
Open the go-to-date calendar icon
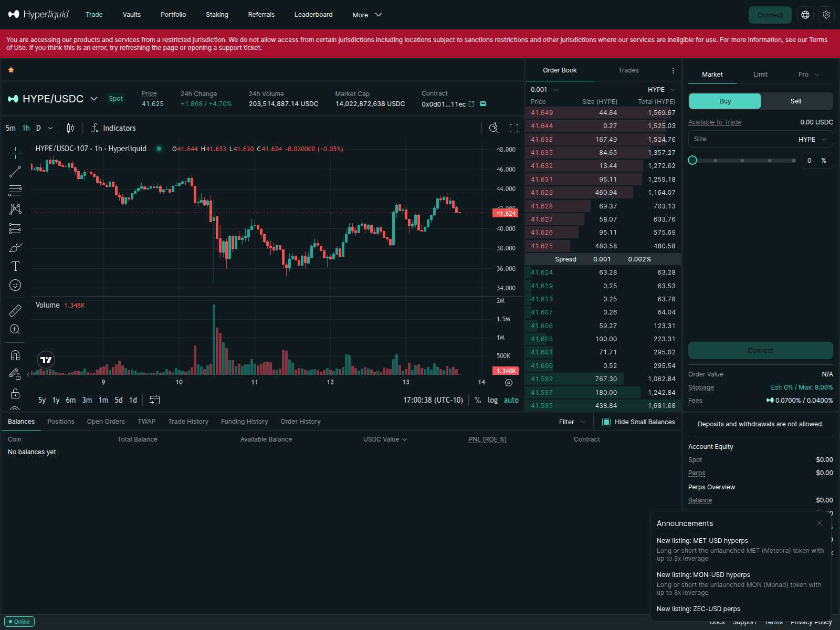[154, 400]
